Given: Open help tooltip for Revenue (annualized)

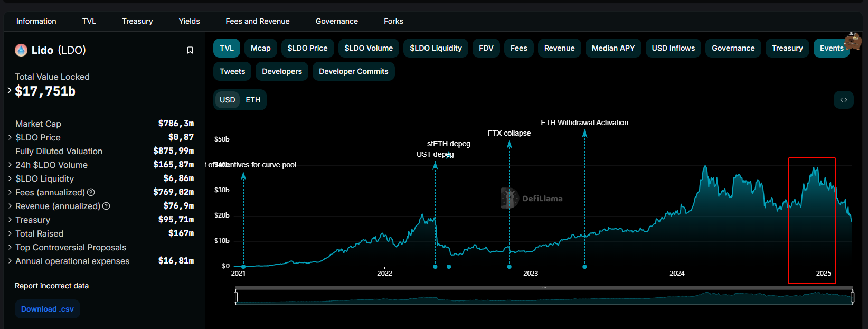Looking at the screenshot, I should [106, 206].
